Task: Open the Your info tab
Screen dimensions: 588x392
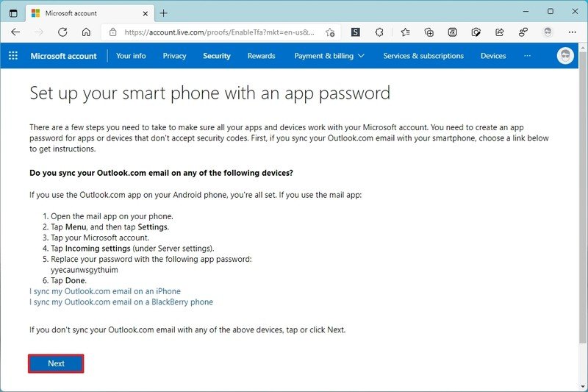Action: tap(131, 56)
